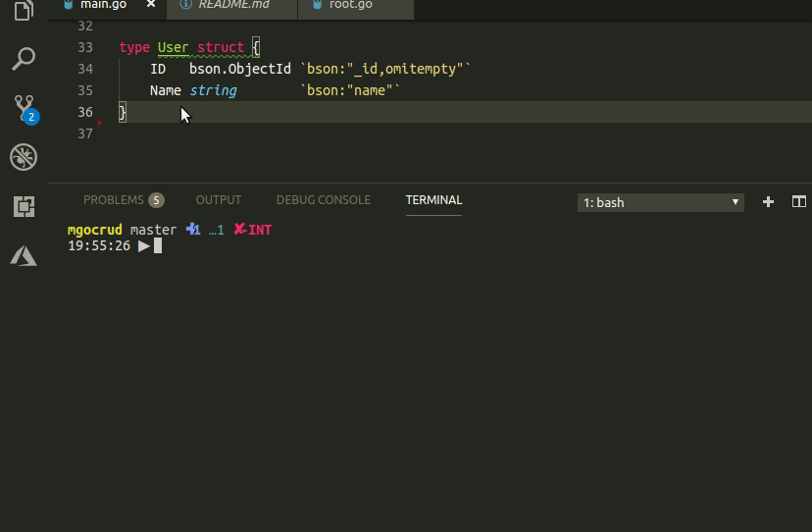Click the problems count badge '5'
The height and width of the screenshot is (532, 812).
(x=156, y=200)
